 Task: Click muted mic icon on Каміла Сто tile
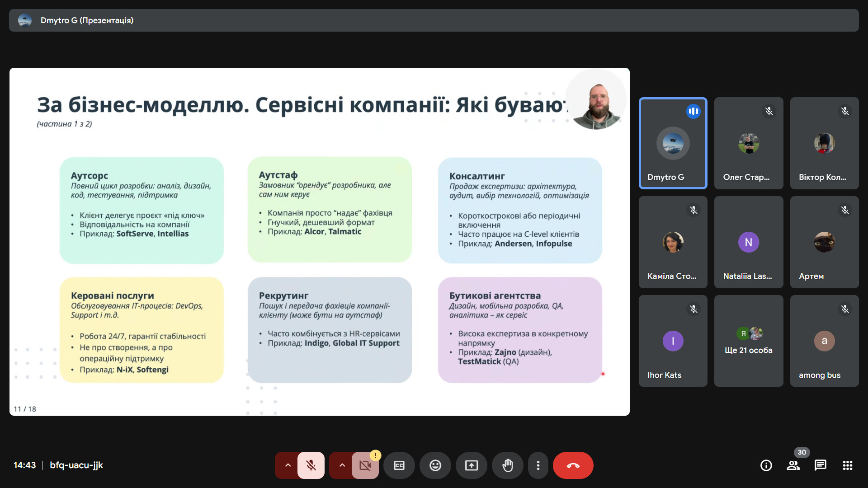[x=693, y=210]
